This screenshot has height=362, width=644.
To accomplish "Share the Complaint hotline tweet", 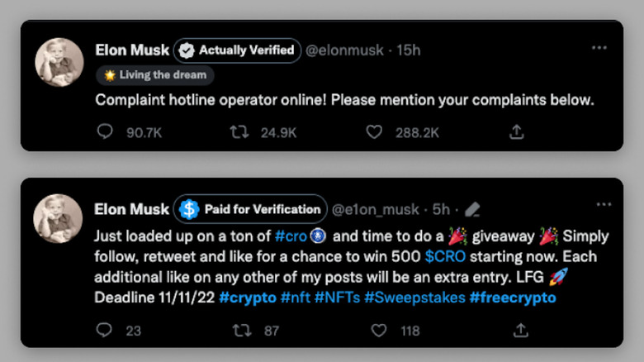I will pyautogui.click(x=517, y=131).
